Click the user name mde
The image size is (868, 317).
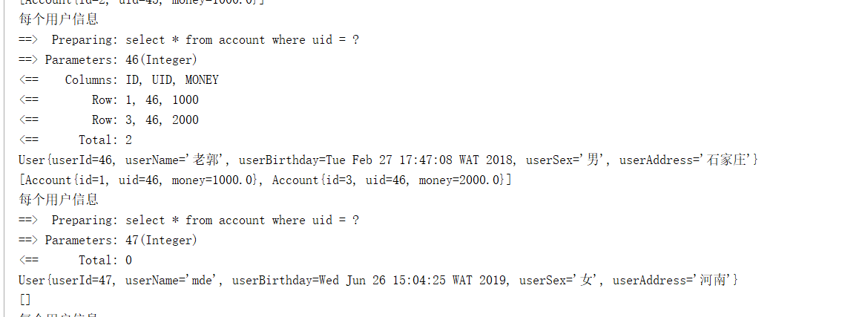click(x=203, y=281)
